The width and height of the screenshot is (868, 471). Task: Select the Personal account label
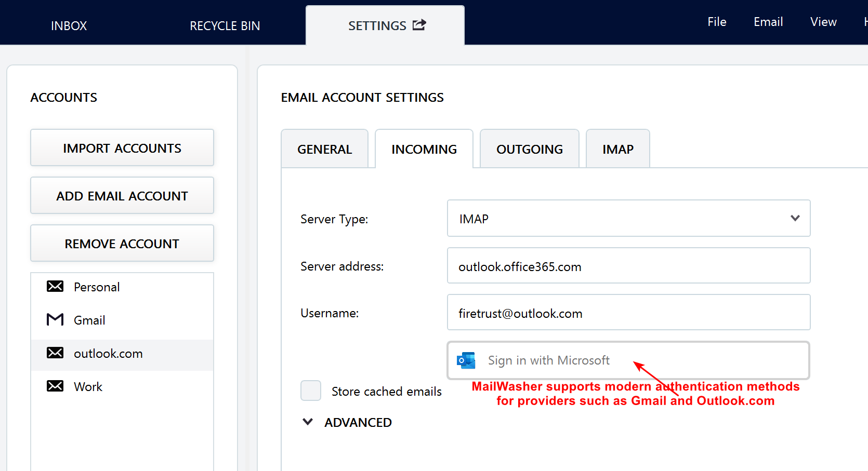tap(97, 287)
